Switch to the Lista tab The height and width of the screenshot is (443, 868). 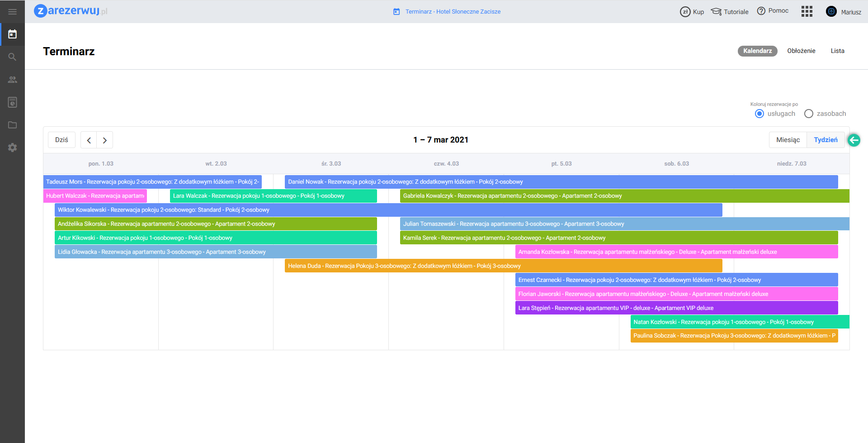[837, 51]
